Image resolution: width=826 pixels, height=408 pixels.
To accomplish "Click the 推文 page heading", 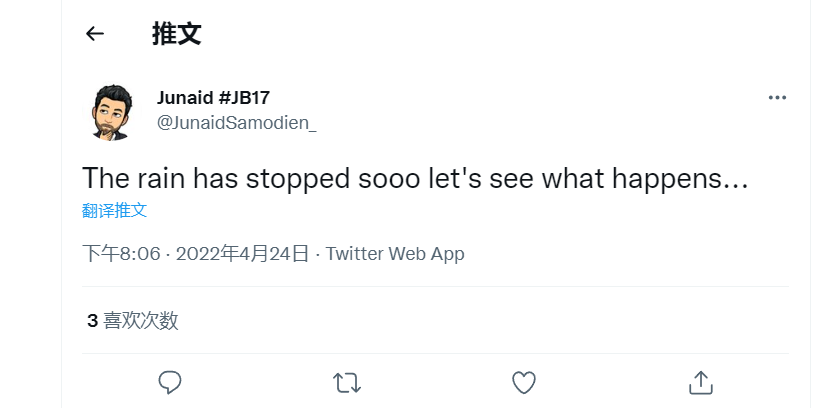I will 176,34.
